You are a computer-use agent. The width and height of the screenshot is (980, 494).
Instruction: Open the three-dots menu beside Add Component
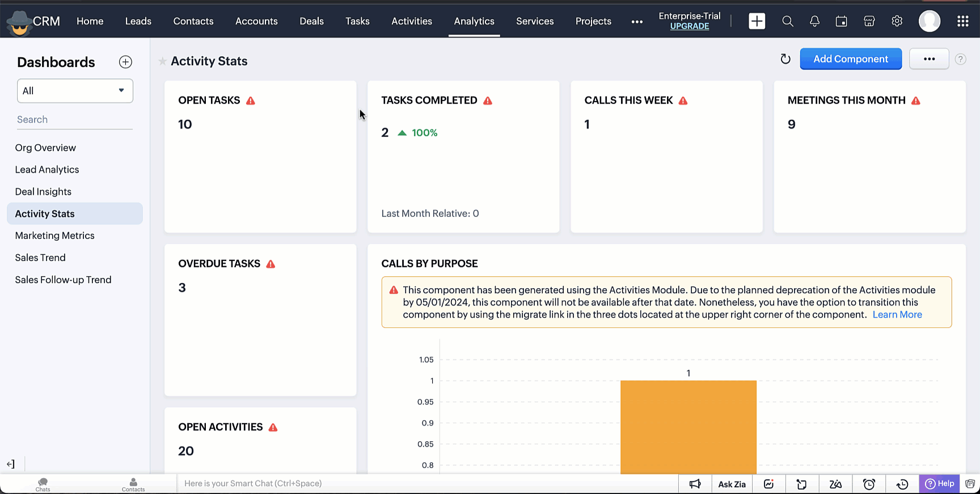(x=929, y=59)
